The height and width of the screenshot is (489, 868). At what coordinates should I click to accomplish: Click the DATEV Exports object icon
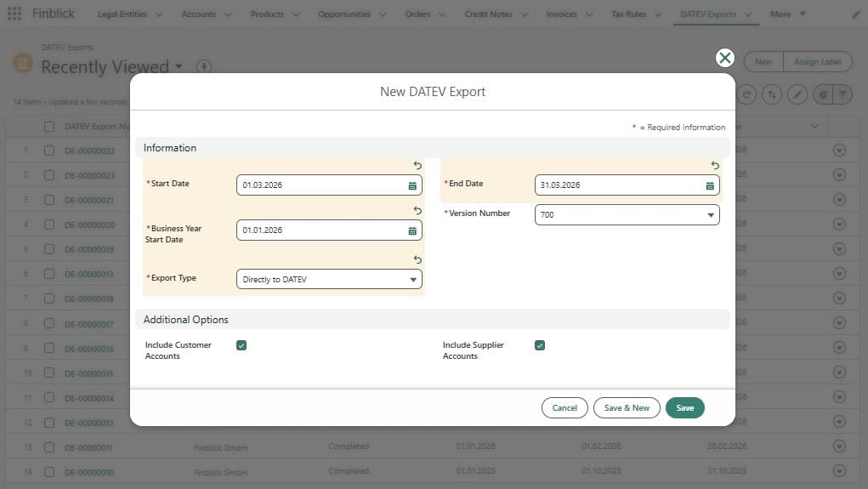pos(23,63)
